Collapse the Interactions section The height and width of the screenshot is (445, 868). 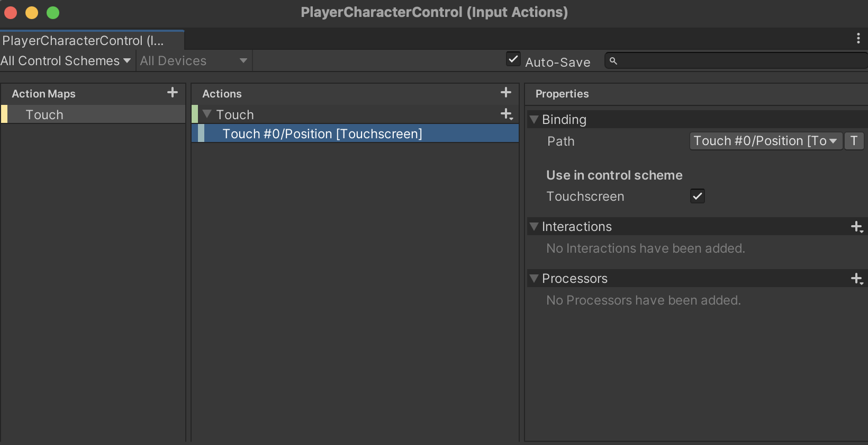(x=534, y=227)
